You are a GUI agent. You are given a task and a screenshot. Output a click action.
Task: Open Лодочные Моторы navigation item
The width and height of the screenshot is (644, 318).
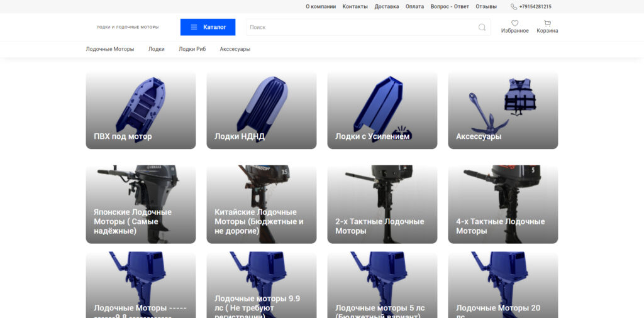pyautogui.click(x=110, y=49)
